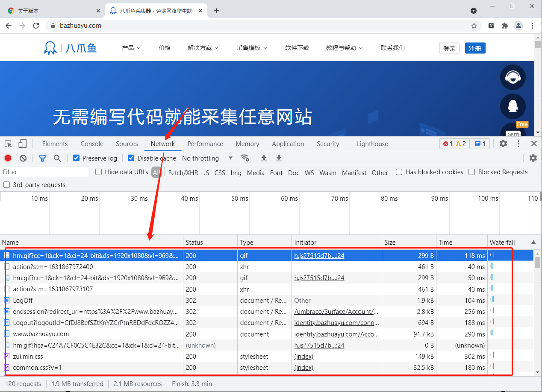Select the zui.min.css request row
This screenshot has width=542, height=392.
[267, 356]
